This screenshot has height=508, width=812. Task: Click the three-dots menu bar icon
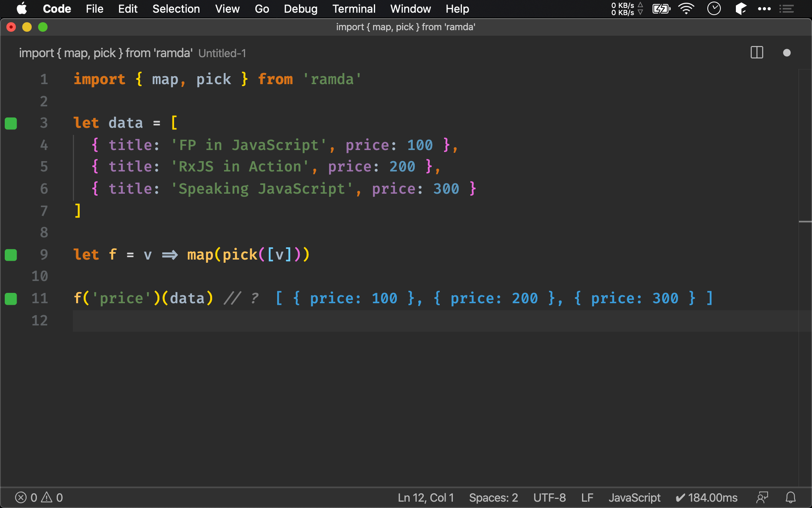click(764, 9)
